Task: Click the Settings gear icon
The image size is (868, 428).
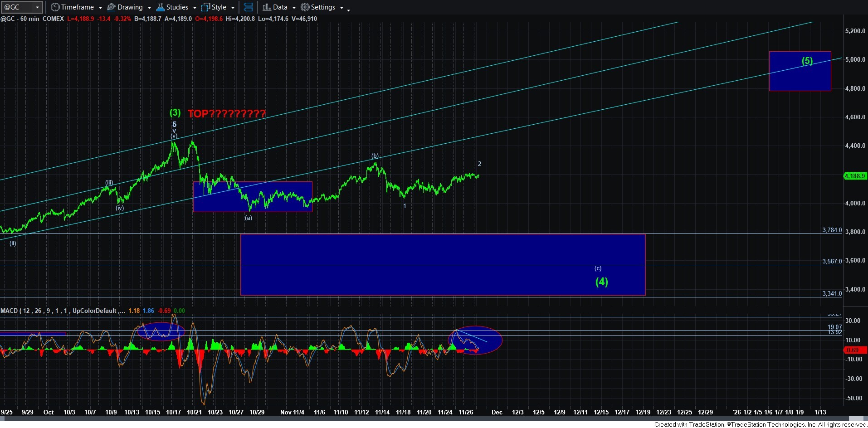Action: coord(305,7)
